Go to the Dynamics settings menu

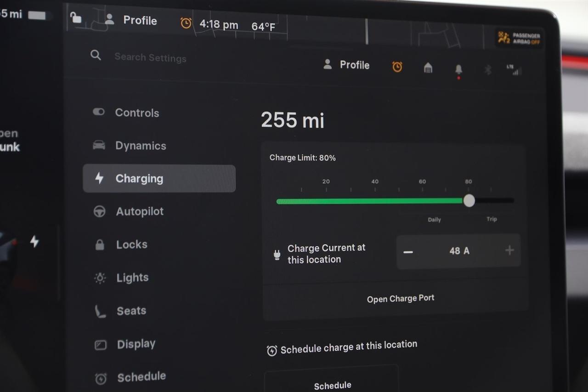(x=140, y=146)
